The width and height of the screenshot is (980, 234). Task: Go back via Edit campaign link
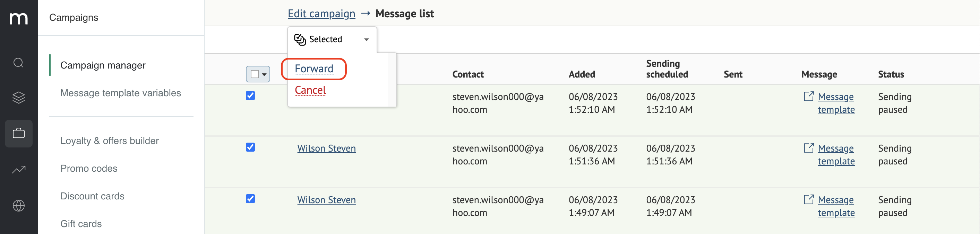pos(321,14)
